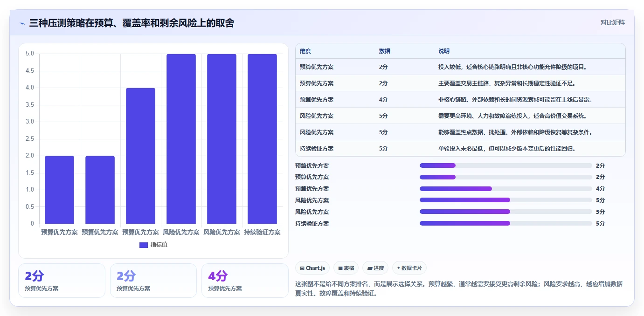Click the 对比矩阵 label in the header
The image size is (644, 316).
612,22
